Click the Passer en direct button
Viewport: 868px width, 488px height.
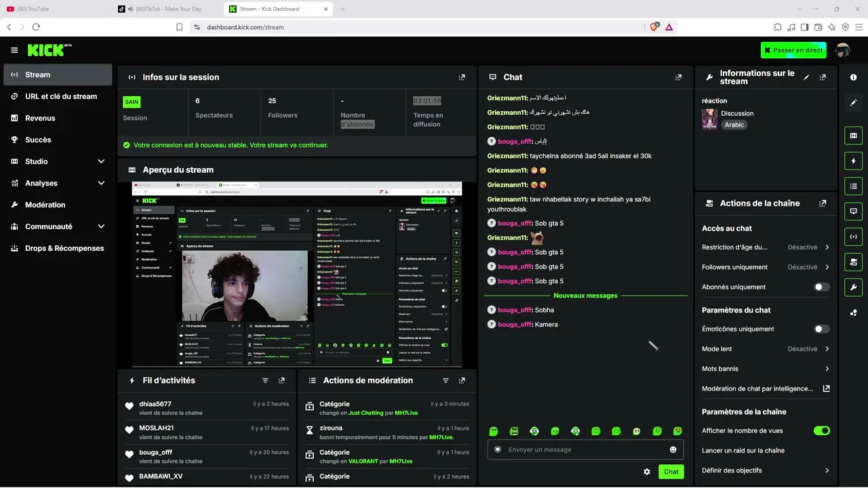(x=793, y=50)
